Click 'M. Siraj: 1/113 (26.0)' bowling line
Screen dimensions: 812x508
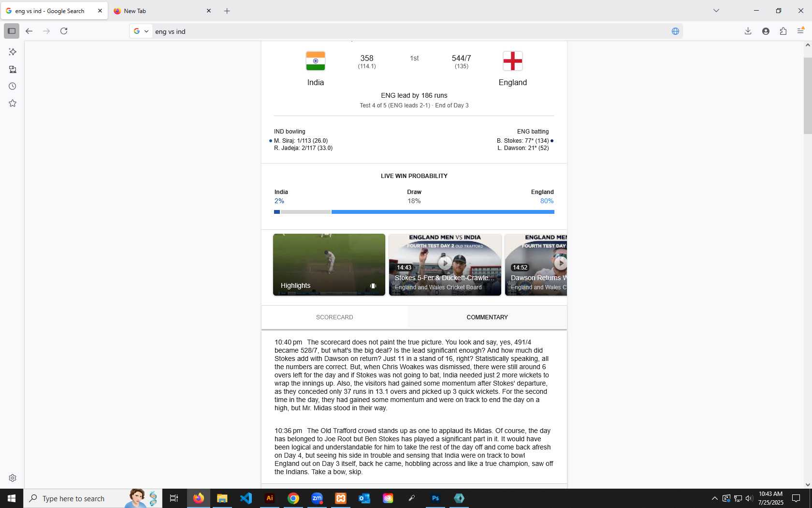pyautogui.click(x=301, y=141)
